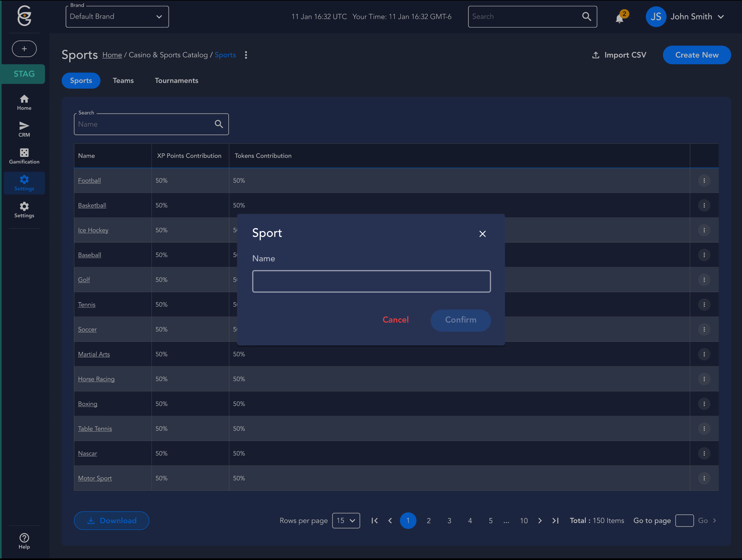Open the Gamification sidebar section

click(x=24, y=156)
